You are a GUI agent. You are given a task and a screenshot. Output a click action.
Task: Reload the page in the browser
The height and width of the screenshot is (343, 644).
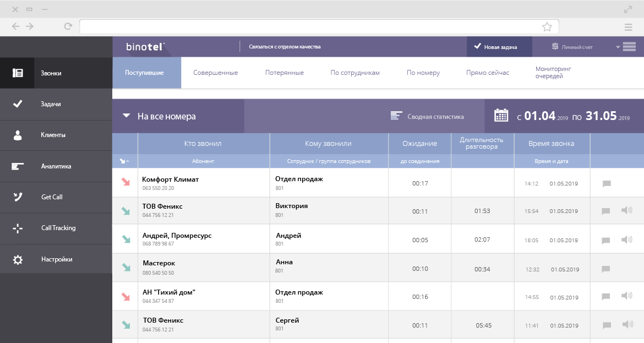[68, 26]
